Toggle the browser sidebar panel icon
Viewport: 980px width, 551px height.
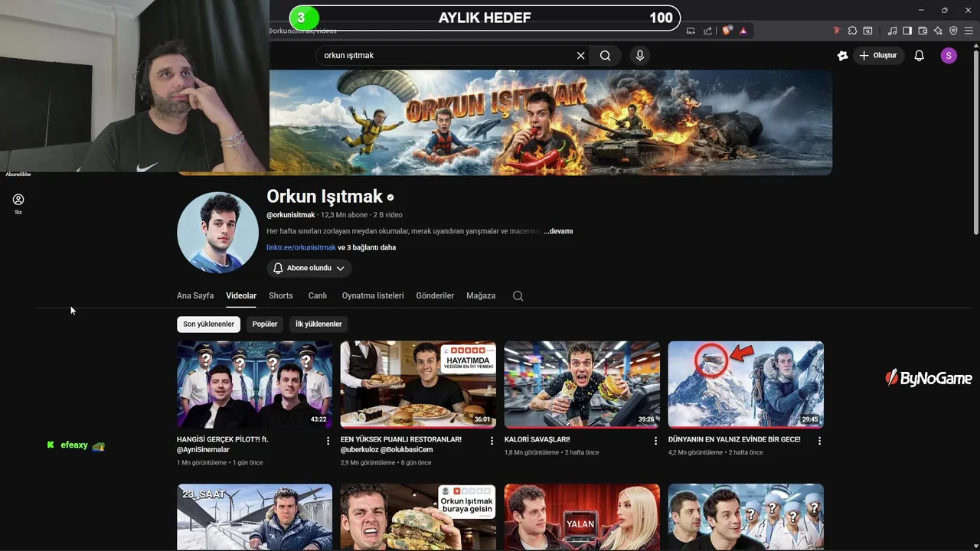click(x=907, y=31)
